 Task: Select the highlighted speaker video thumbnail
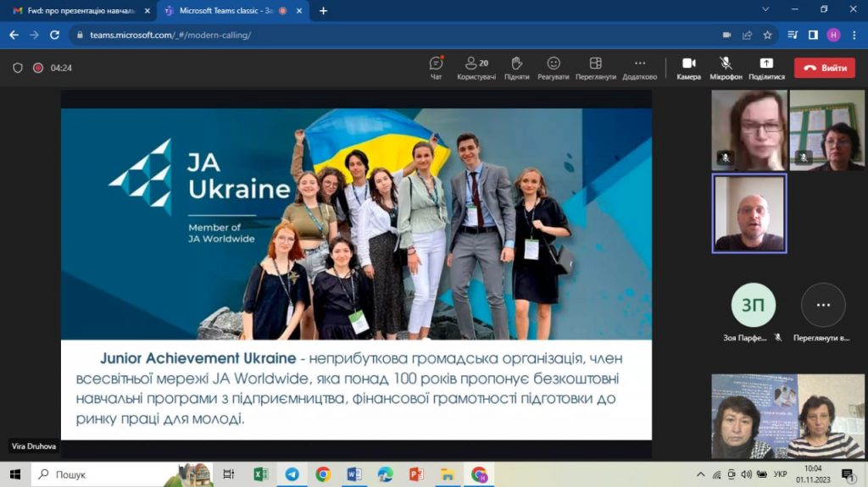point(749,213)
